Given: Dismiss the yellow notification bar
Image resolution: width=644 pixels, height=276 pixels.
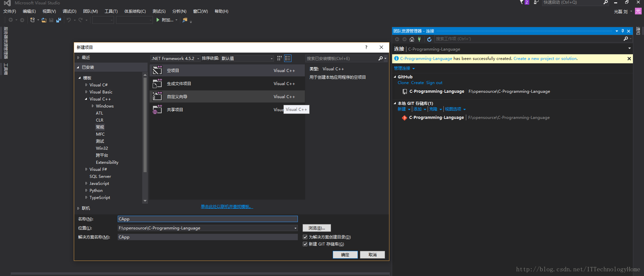Looking at the screenshot, I should tap(629, 59).
